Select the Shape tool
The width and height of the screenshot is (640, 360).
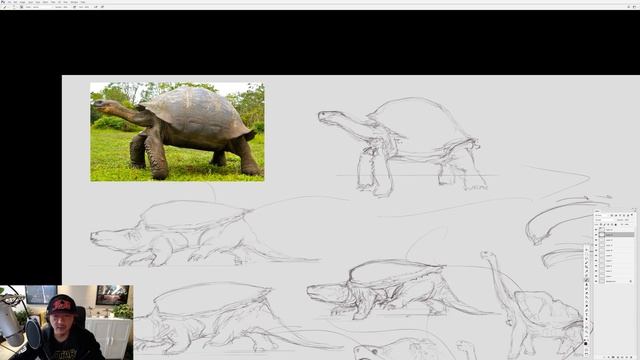(587, 323)
